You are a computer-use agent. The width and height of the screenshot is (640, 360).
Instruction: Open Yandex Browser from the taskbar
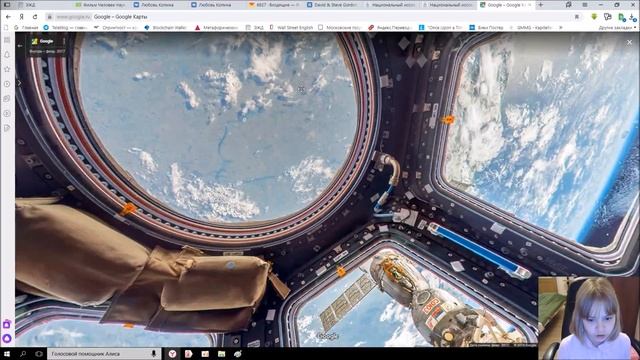click(x=172, y=354)
